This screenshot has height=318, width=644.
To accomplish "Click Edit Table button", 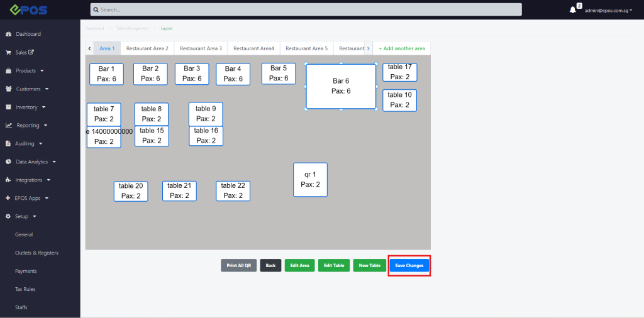I will (334, 265).
